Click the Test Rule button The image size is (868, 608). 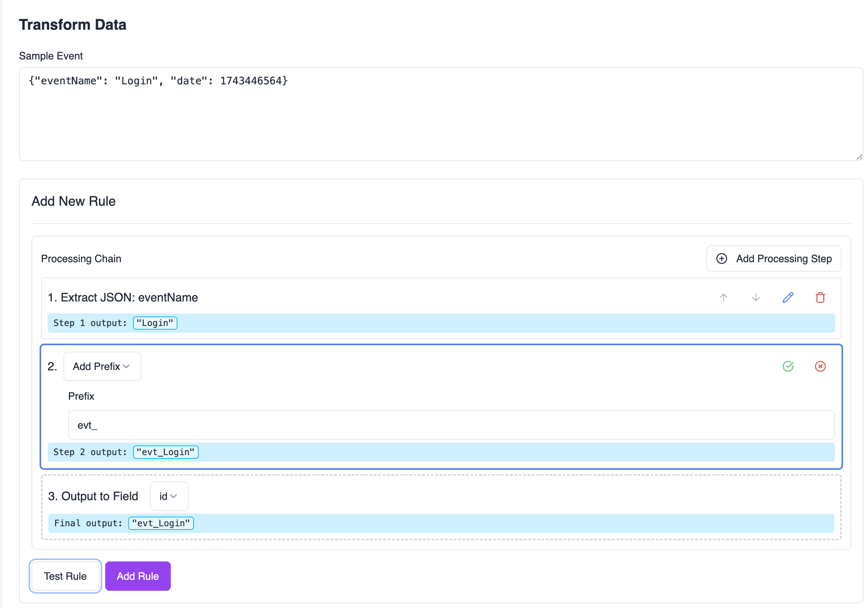coord(65,576)
